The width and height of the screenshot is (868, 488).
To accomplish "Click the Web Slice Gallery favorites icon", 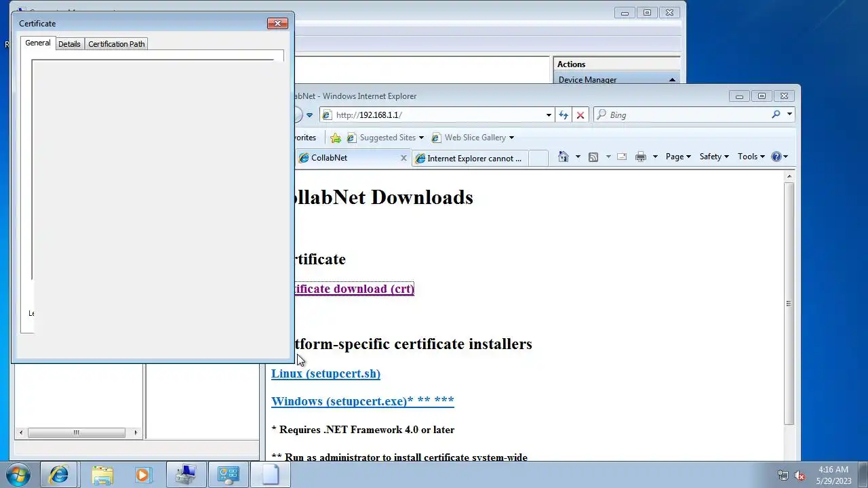I will [436, 138].
